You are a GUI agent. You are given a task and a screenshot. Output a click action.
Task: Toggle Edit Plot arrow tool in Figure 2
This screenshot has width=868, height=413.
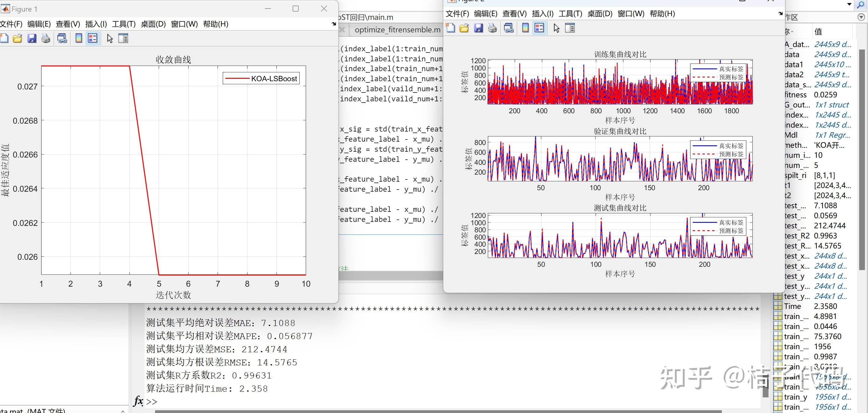(x=556, y=28)
